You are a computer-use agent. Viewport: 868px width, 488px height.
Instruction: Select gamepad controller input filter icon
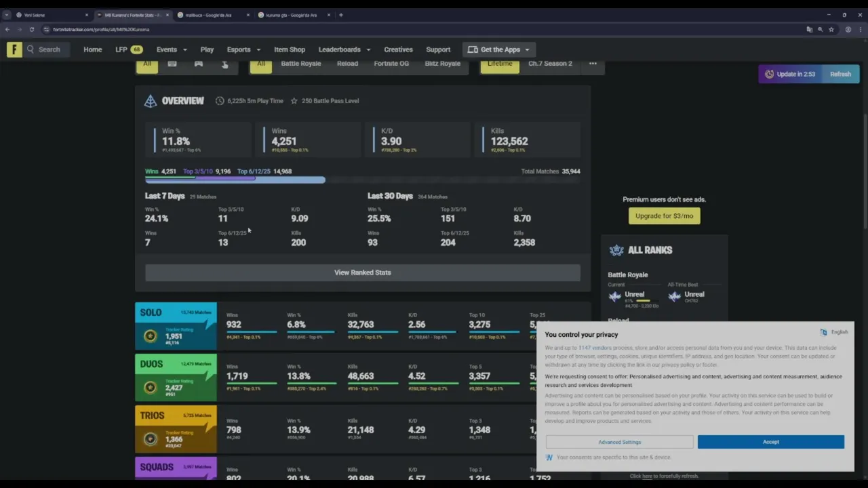[x=199, y=64]
